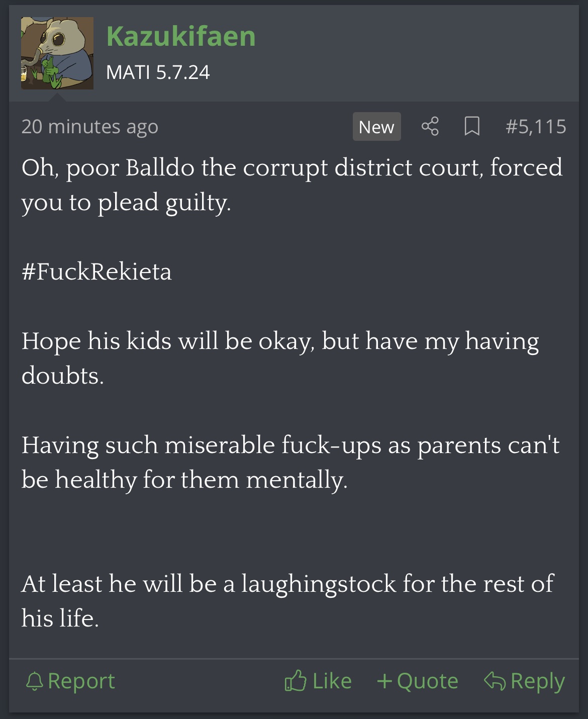Click the New post badge

[376, 127]
